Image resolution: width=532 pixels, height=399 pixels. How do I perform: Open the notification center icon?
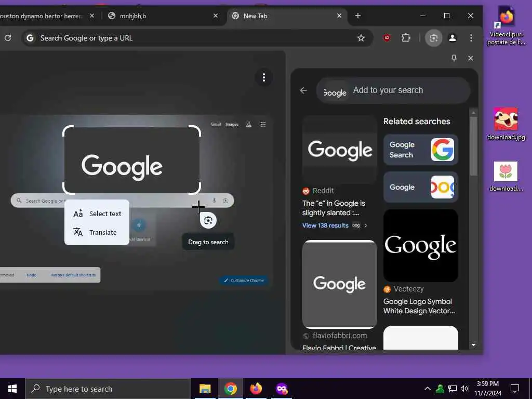pyautogui.click(x=515, y=389)
